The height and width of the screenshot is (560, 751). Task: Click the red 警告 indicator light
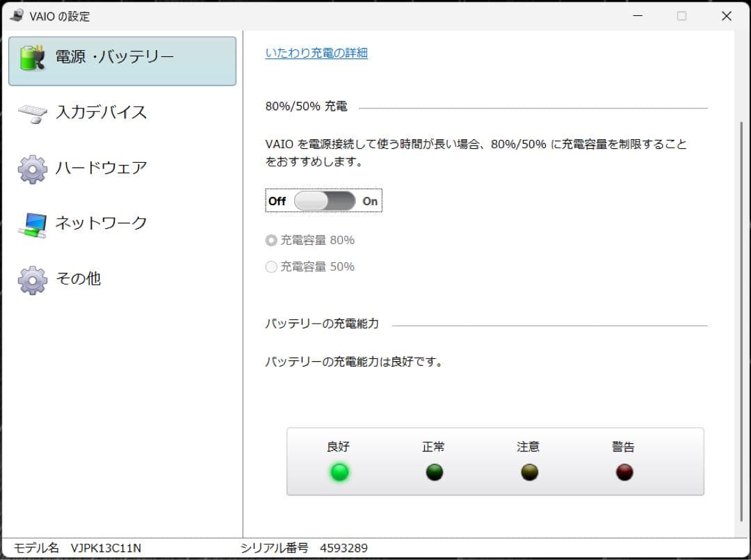(624, 472)
